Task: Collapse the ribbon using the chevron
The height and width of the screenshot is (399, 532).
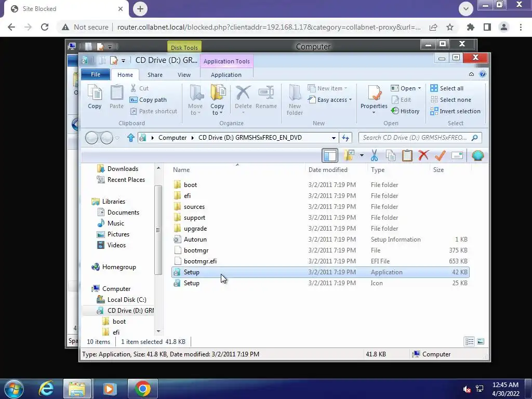Action: [x=471, y=74]
